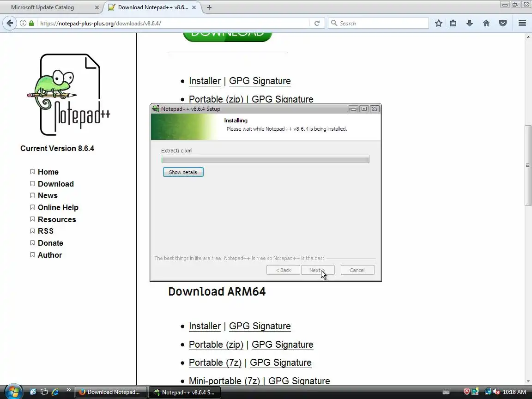Click Switch between windows quick launch icon

pyautogui.click(x=44, y=392)
